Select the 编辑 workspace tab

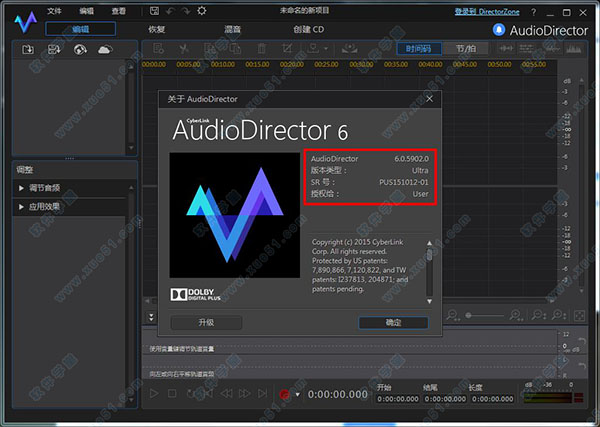(x=80, y=29)
